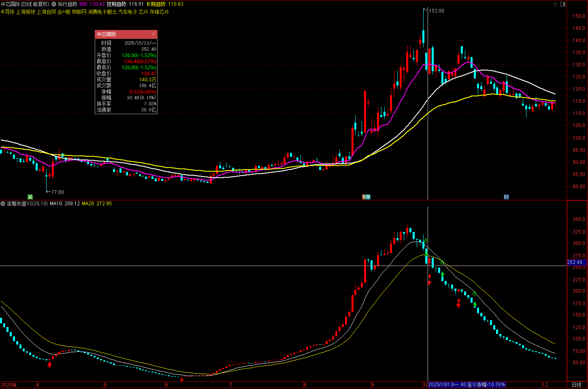Image resolution: width=588 pixels, height=389 pixels.
Task: Click the green 减 event marker
Action: click(x=30, y=197)
